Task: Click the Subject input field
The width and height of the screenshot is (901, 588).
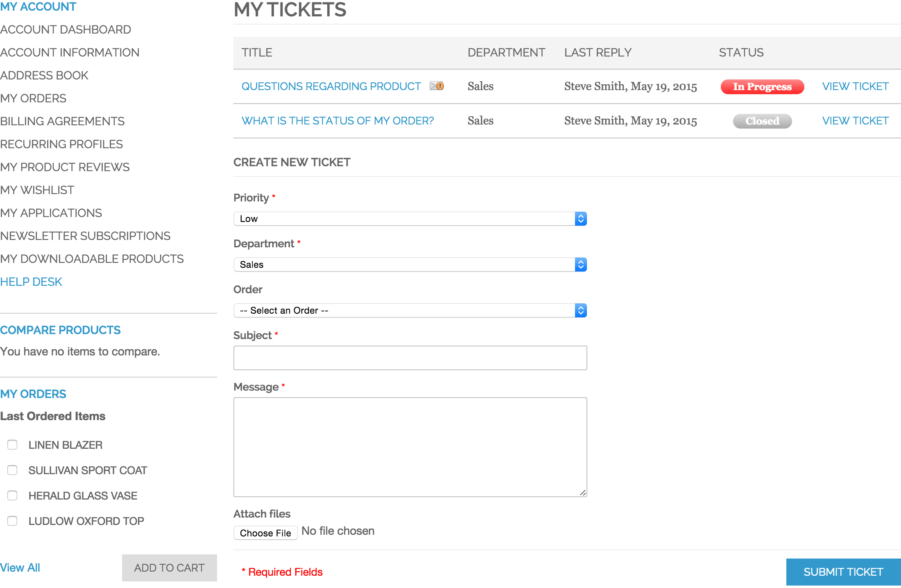Action: pyautogui.click(x=411, y=357)
